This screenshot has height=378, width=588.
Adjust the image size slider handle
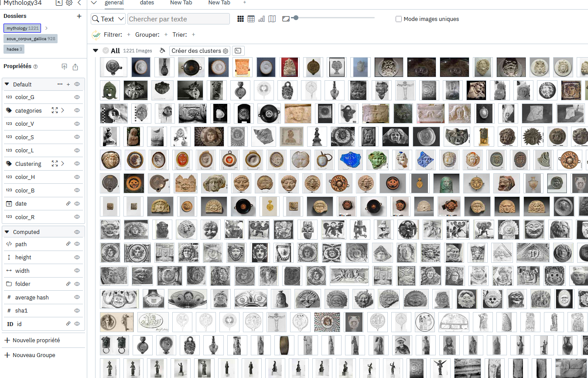point(296,18)
